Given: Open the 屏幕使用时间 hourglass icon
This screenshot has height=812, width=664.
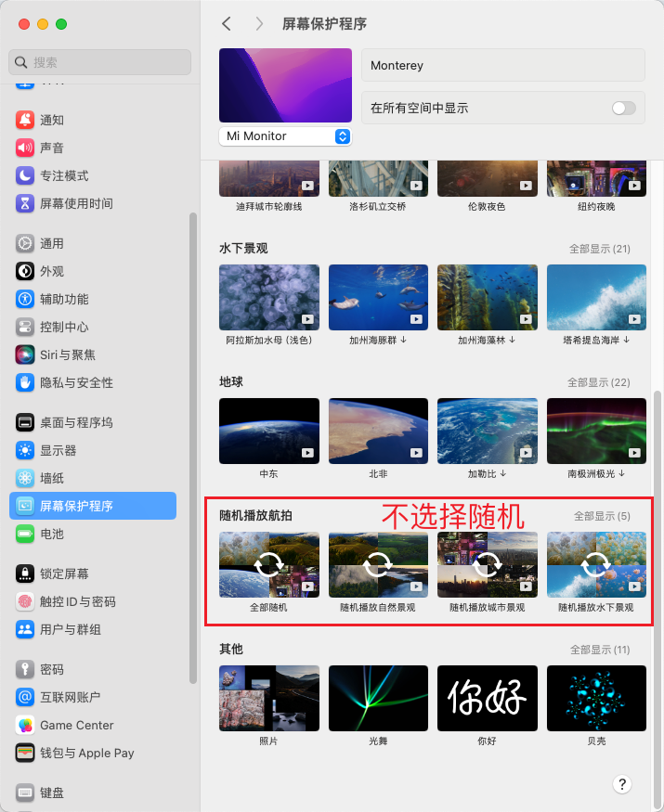Looking at the screenshot, I should click(25, 203).
